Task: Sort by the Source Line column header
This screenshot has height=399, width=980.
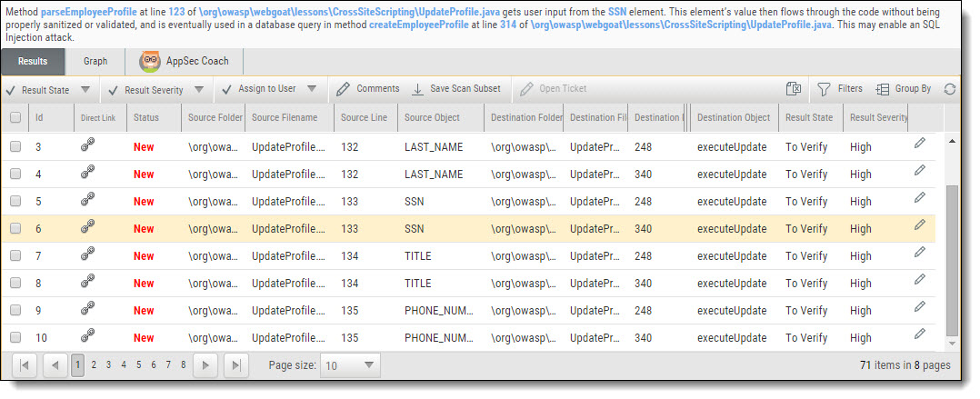Action: tap(365, 117)
